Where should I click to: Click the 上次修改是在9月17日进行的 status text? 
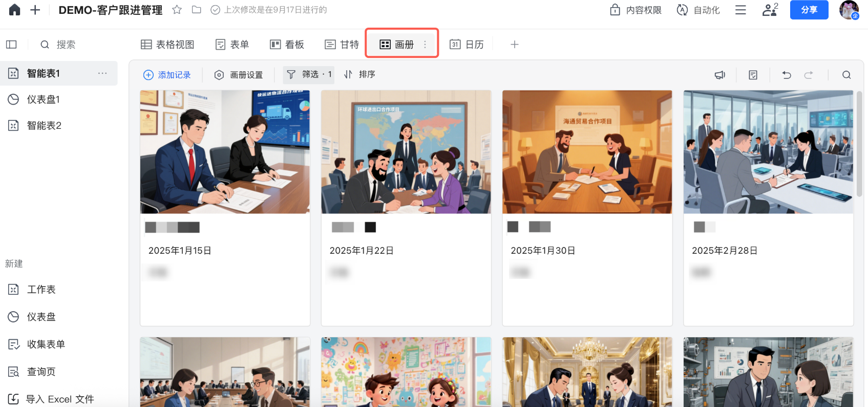[x=276, y=10]
